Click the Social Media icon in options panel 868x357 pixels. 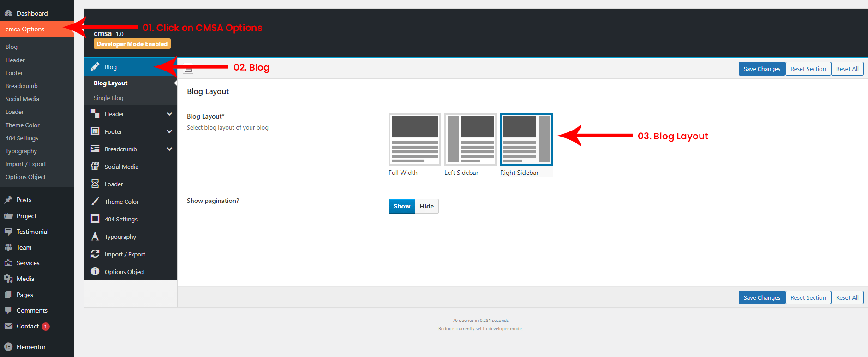pos(95,167)
